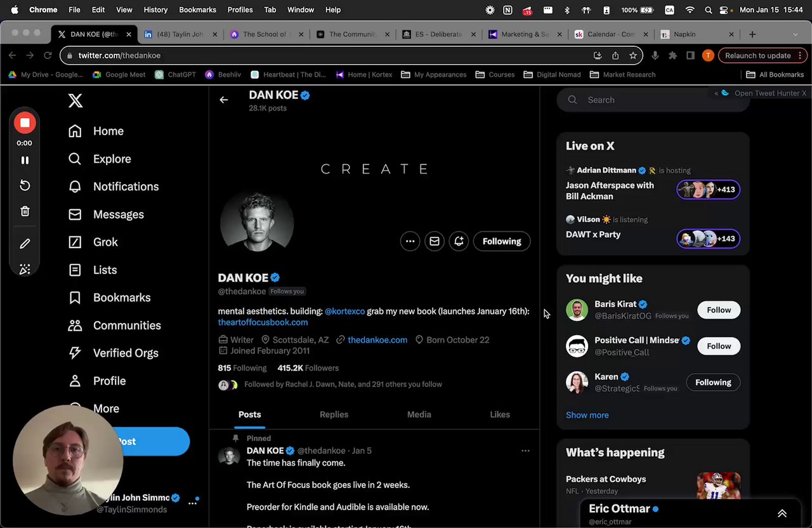
Task: Toggle the Chrome side panel icon
Action: [690, 55]
